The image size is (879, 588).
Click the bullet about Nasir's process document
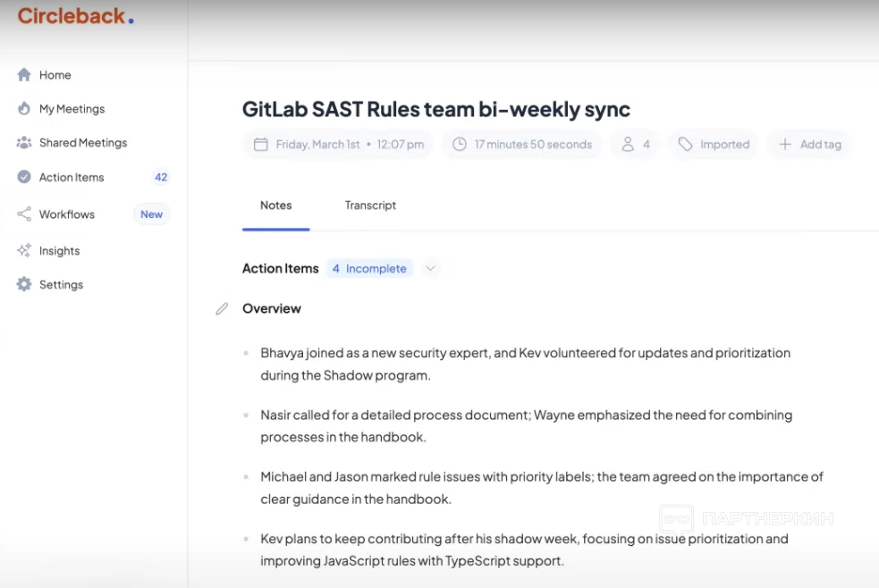[x=527, y=425]
